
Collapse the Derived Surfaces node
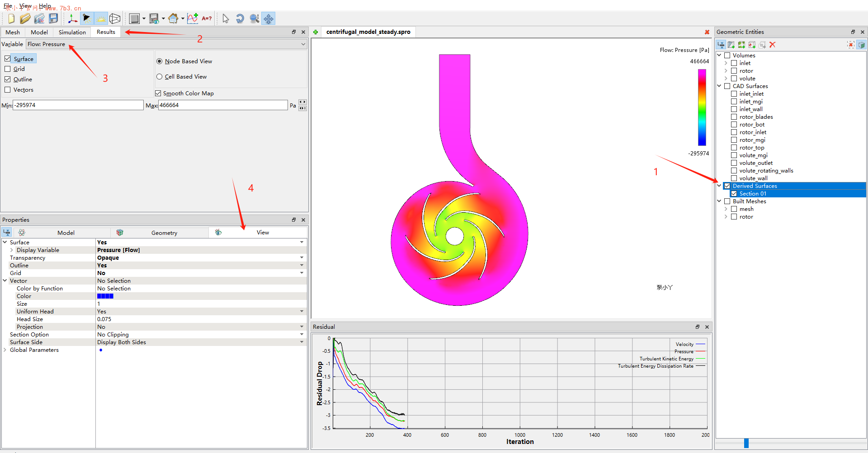pyautogui.click(x=719, y=186)
